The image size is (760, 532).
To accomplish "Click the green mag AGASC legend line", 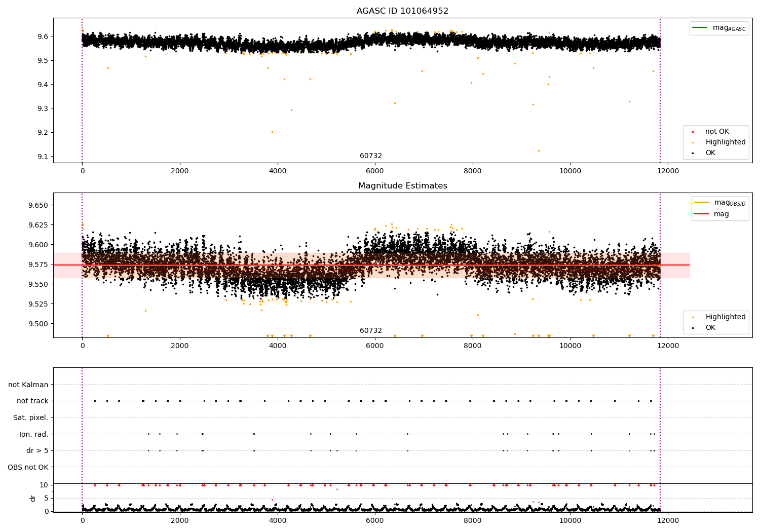I will click(x=700, y=27).
